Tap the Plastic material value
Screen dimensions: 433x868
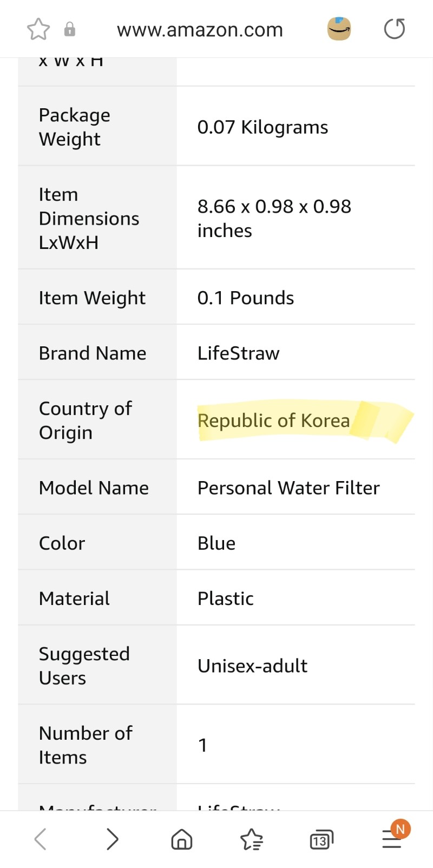click(225, 599)
